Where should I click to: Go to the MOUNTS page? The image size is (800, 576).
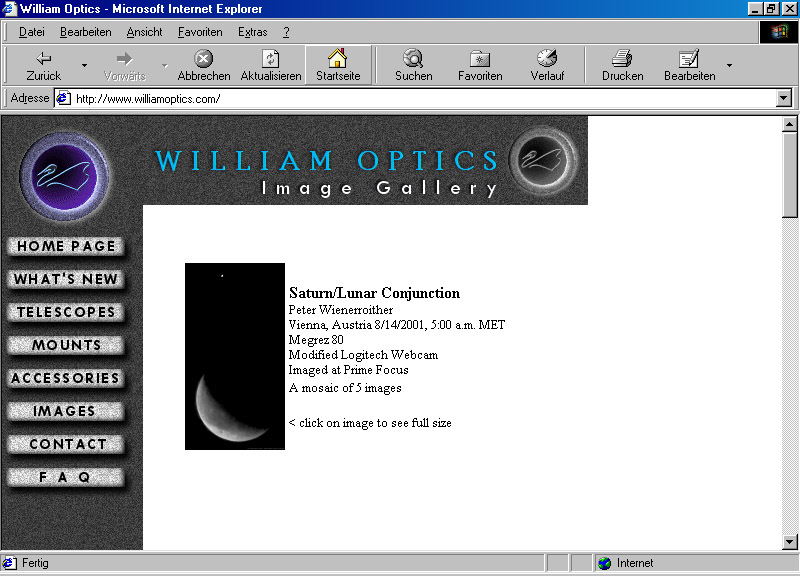[66, 345]
